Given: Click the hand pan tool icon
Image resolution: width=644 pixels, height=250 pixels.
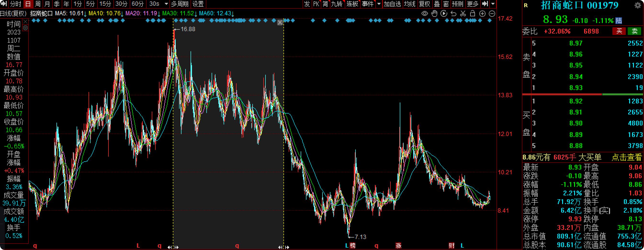Looking at the screenshot, I should click(434, 13).
